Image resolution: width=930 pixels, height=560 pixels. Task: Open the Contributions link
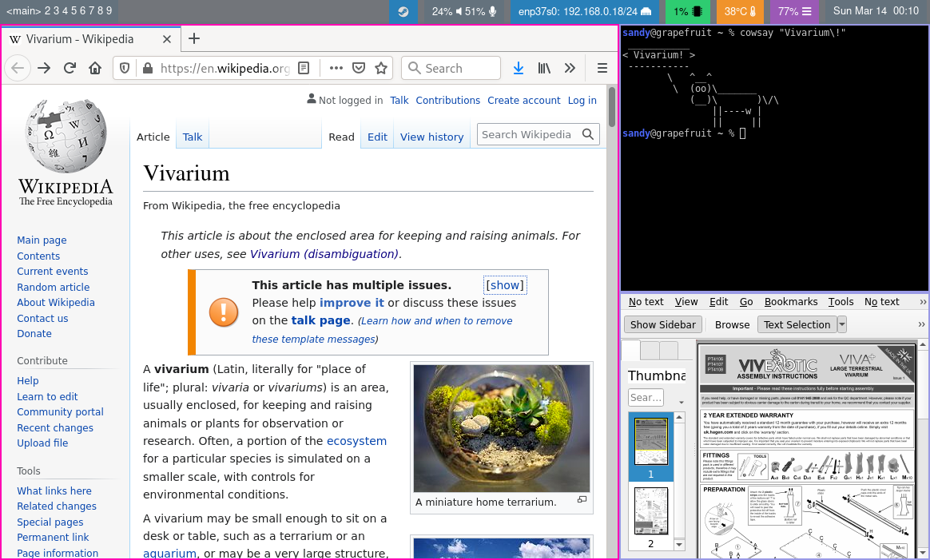click(x=447, y=100)
